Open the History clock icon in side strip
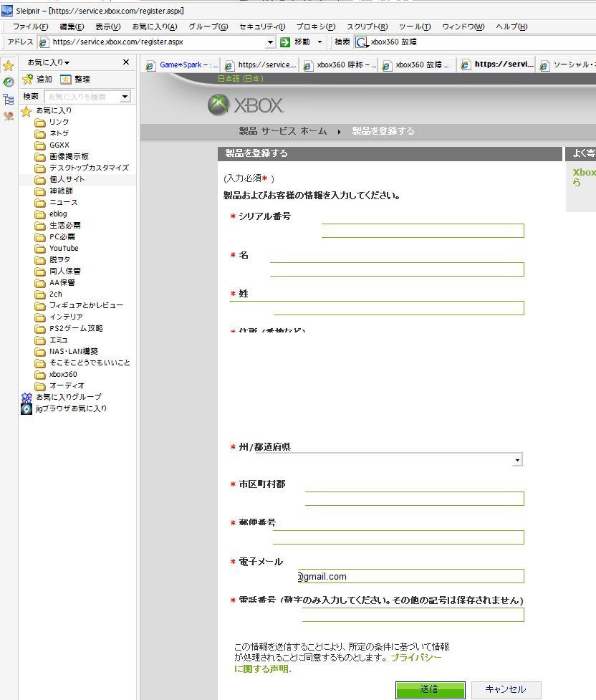This screenshot has height=700, width=596. 9,82
